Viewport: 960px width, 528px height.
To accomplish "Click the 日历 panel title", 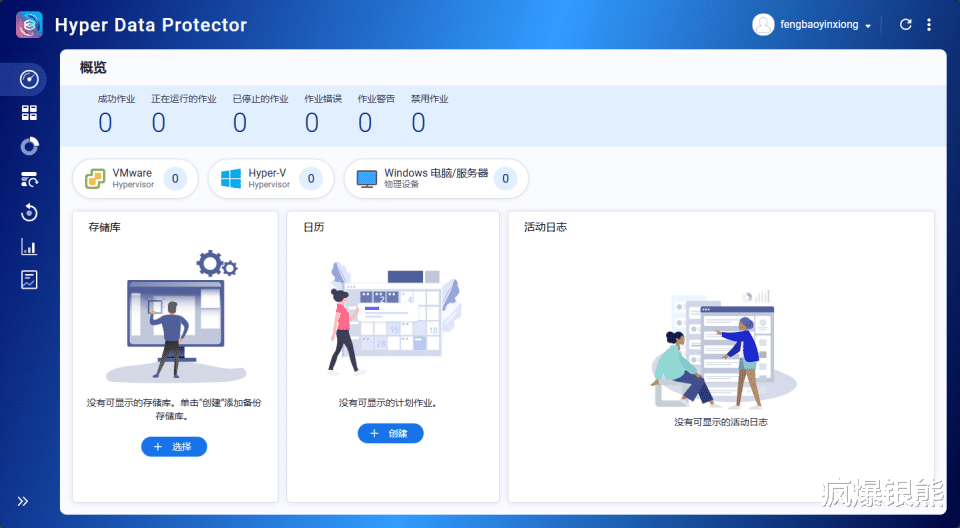I will (313, 227).
